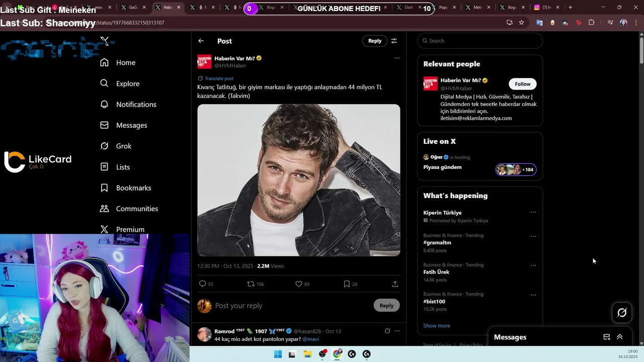Open options for #gramaltın trend

pyautogui.click(x=533, y=236)
